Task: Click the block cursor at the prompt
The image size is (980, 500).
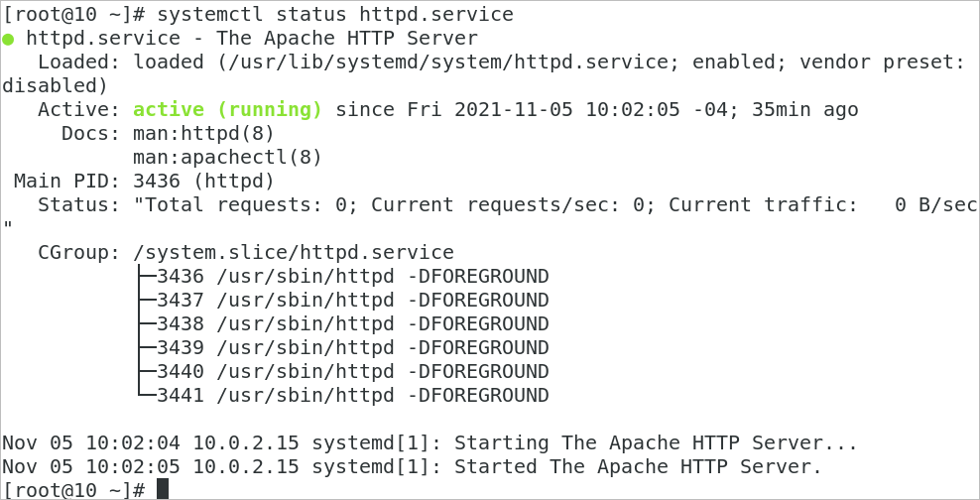Action: [x=163, y=488]
